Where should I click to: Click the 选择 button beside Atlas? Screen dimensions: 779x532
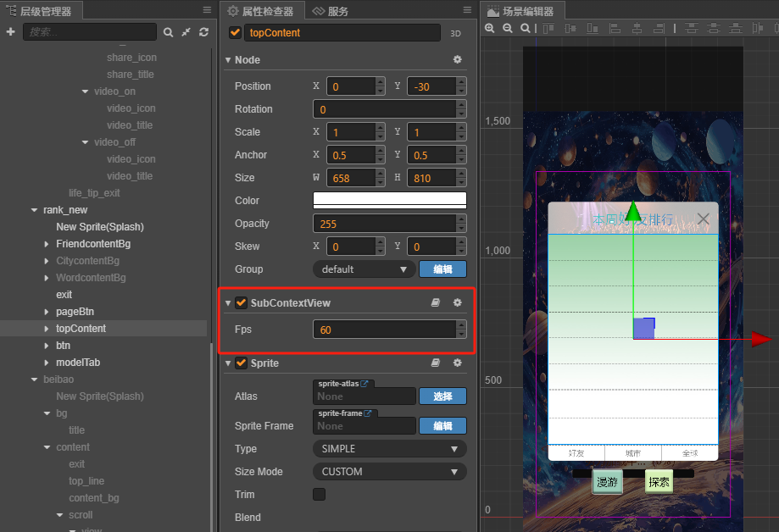tap(442, 396)
